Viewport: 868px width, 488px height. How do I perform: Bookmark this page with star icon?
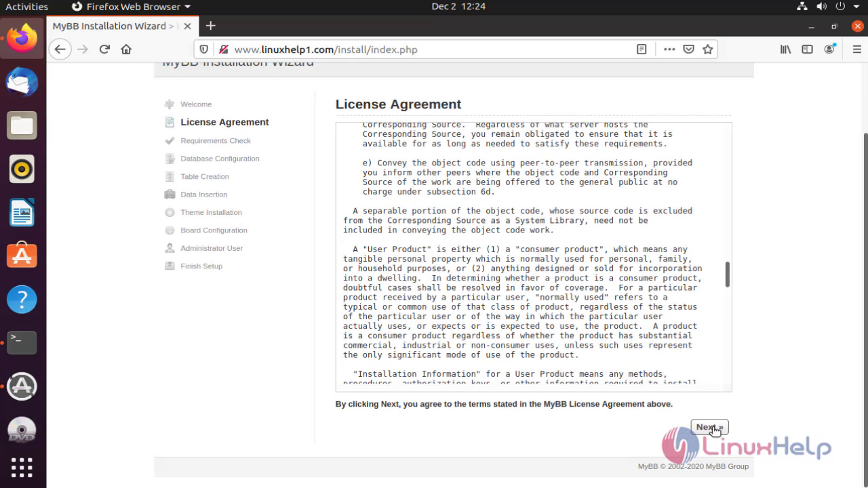click(708, 49)
